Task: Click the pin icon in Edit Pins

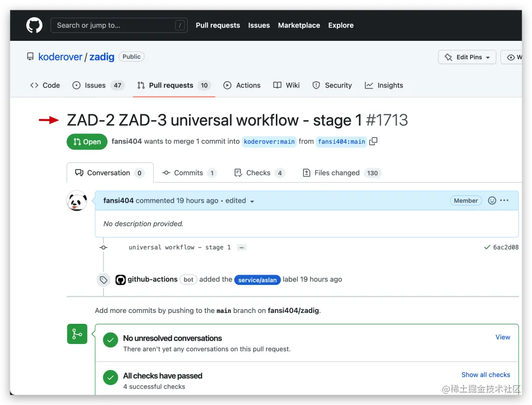Action: tap(448, 57)
